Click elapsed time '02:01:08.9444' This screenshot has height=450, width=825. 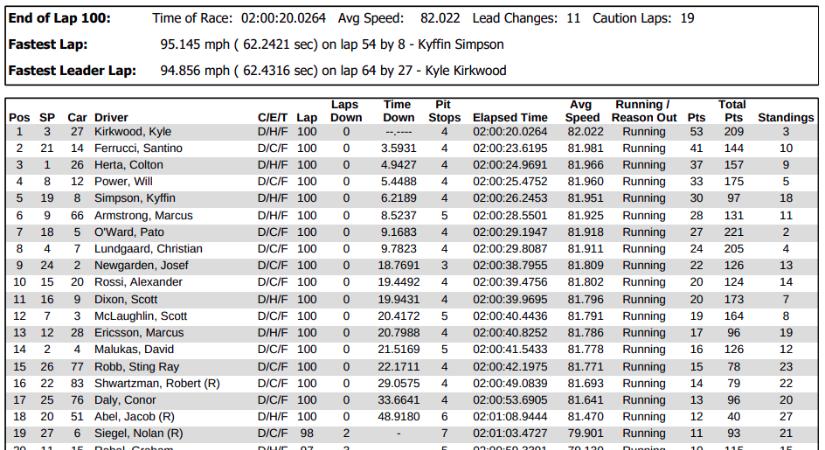click(x=510, y=417)
